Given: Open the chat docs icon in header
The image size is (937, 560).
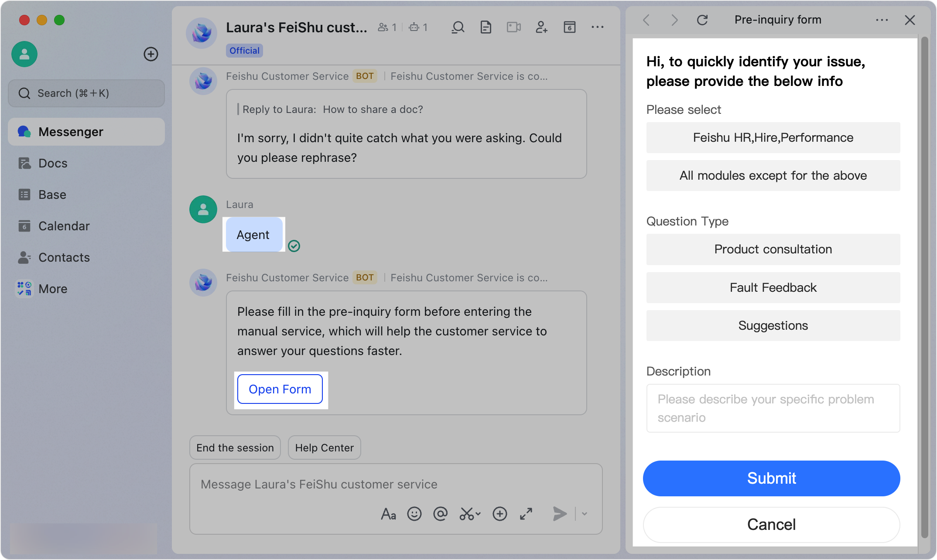Looking at the screenshot, I should pyautogui.click(x=486, y=27).
